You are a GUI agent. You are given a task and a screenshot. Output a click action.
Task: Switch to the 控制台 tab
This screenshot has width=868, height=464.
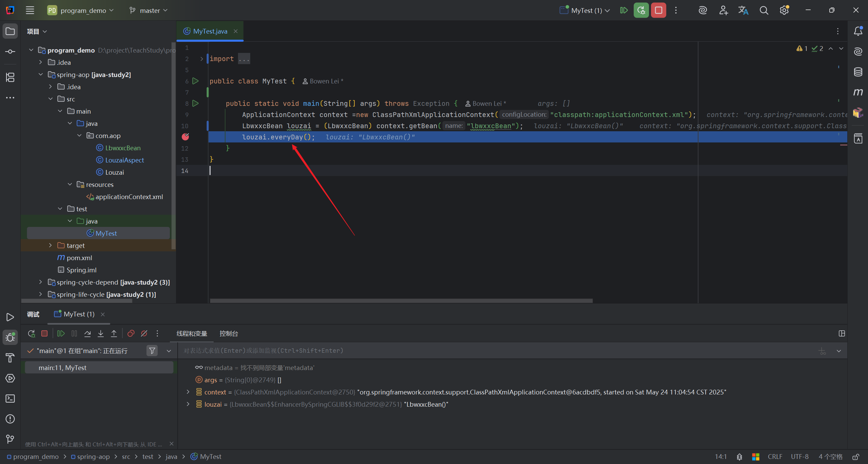tap(229, 333)
